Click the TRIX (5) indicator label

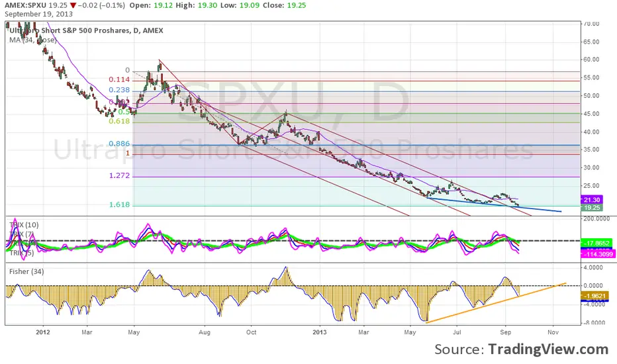tap(22, 253)
